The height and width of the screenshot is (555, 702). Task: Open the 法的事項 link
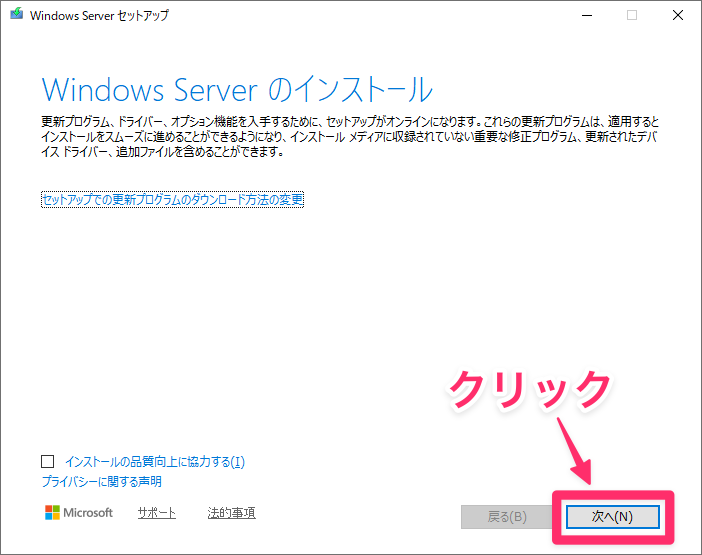pos(231,513)
